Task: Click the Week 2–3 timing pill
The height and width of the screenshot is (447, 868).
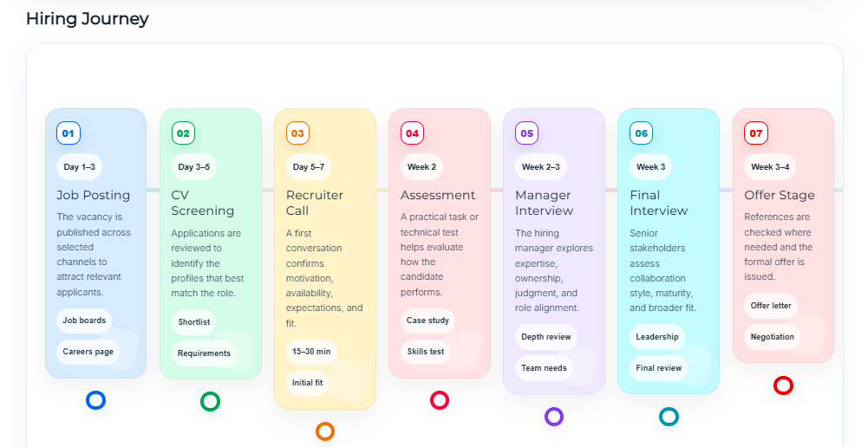Action: (540, 167)
